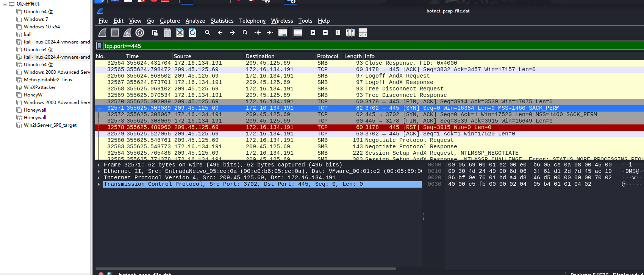The image size is (644, 275).
Task: Go to specified packet icon
Action: click(x=245, y=33)
